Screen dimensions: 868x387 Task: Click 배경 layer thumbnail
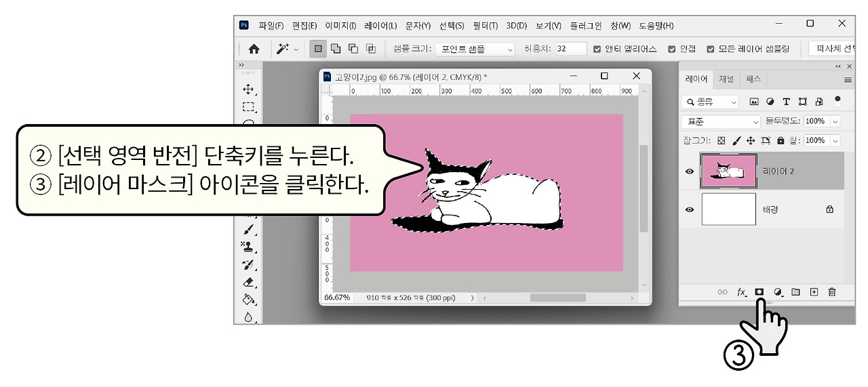pyautogui.click(x=729, y=209)
